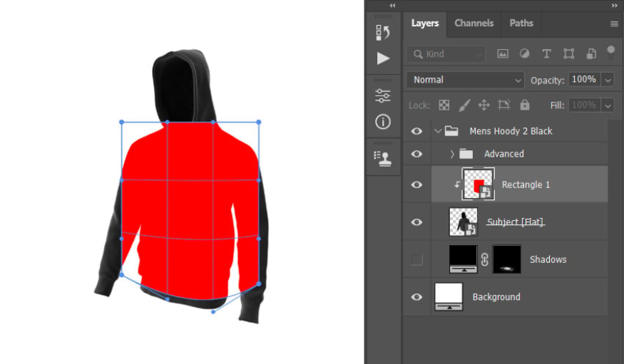Select the Shadows layer mask thumbnail

click(506, 259)
